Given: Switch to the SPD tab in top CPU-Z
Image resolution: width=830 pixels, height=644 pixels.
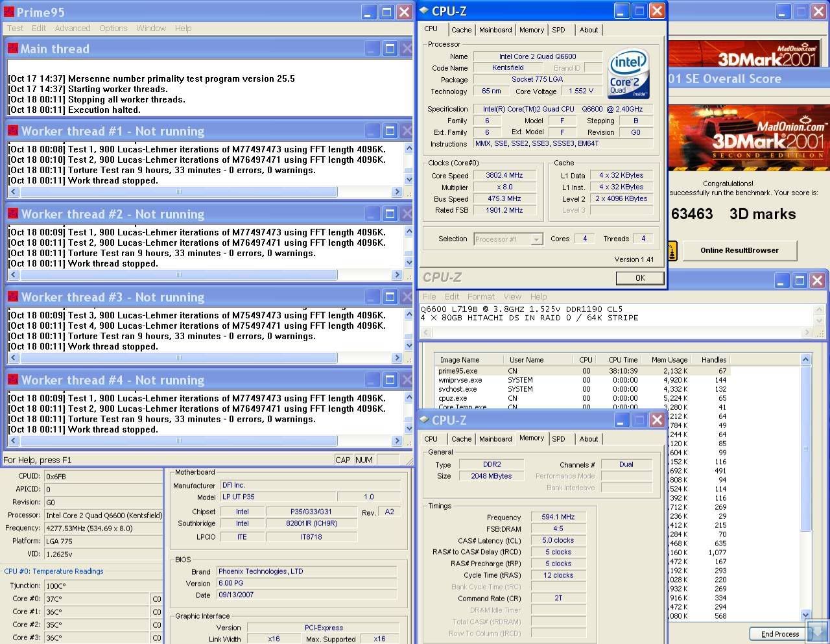Looking at the screenshot, I should click(558, 30).
